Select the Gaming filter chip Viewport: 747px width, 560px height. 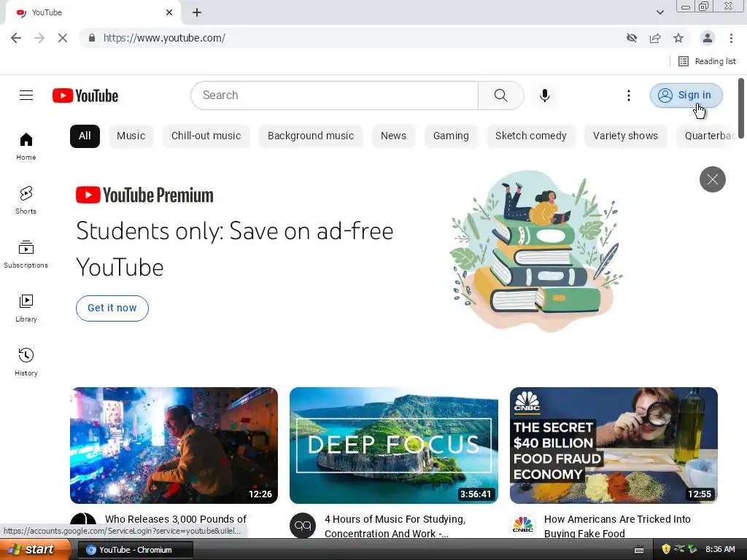[451, 136]
